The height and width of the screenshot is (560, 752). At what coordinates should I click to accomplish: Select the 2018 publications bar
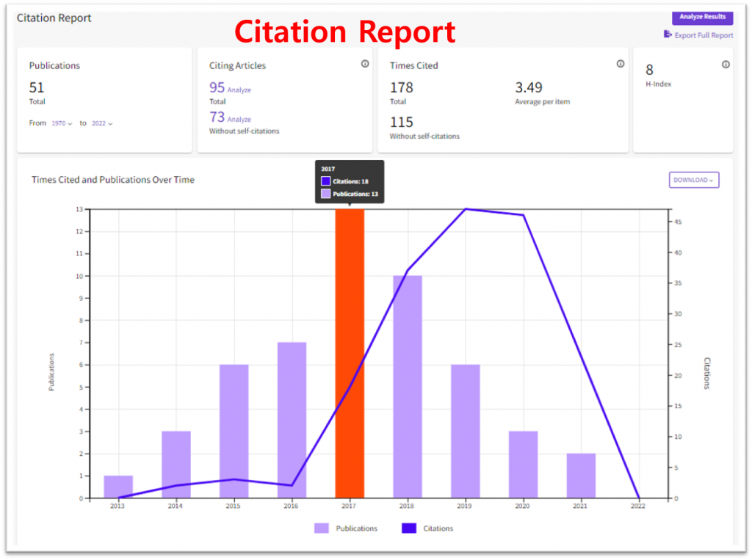[408, 387]
